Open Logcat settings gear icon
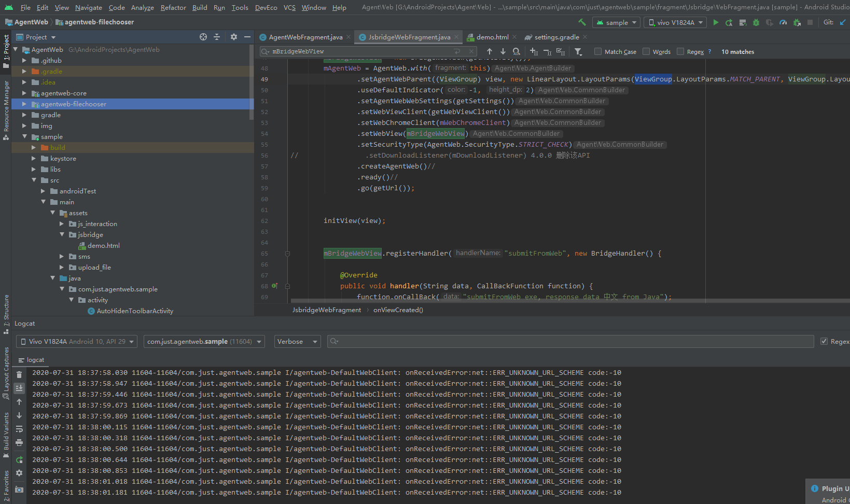The height and width of the screenshot is (504, 850). (19, 473)
